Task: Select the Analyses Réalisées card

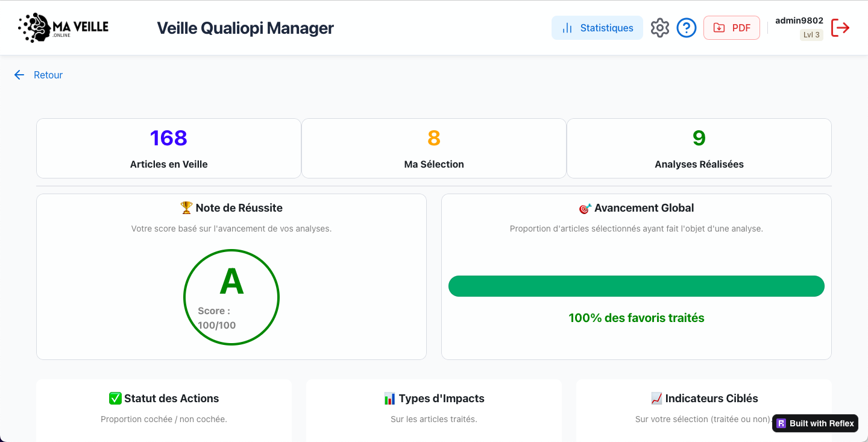Action: click(x=699, y=148)
